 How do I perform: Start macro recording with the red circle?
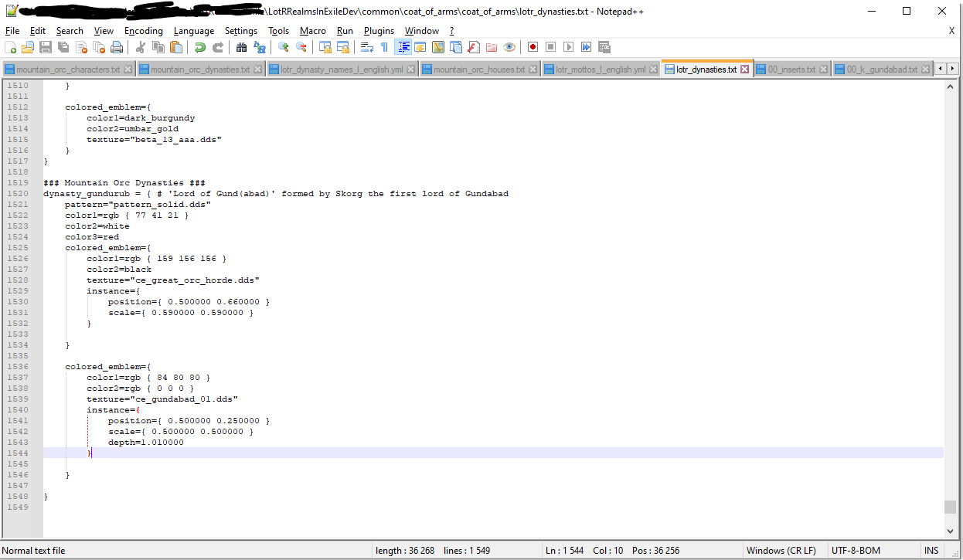[533, 47]
